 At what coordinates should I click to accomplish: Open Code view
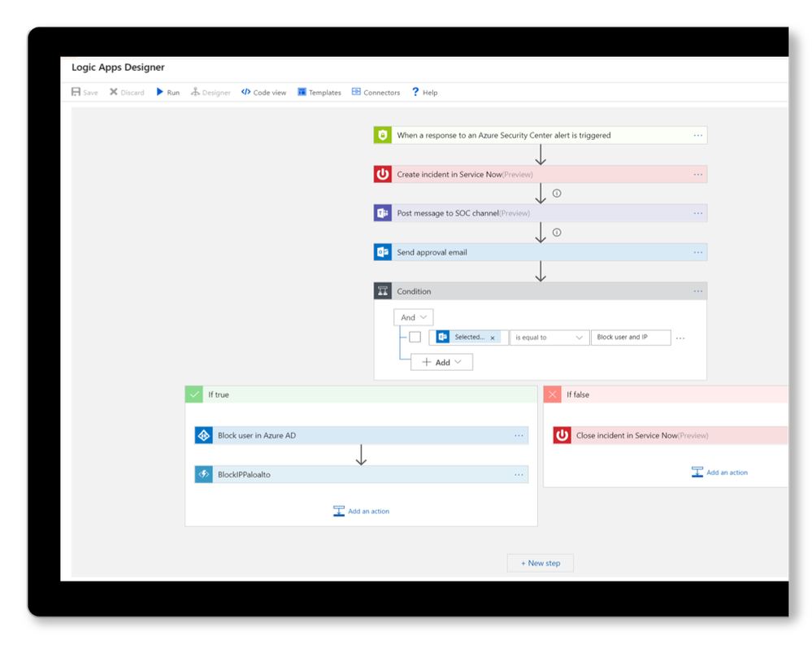[263, 92]
